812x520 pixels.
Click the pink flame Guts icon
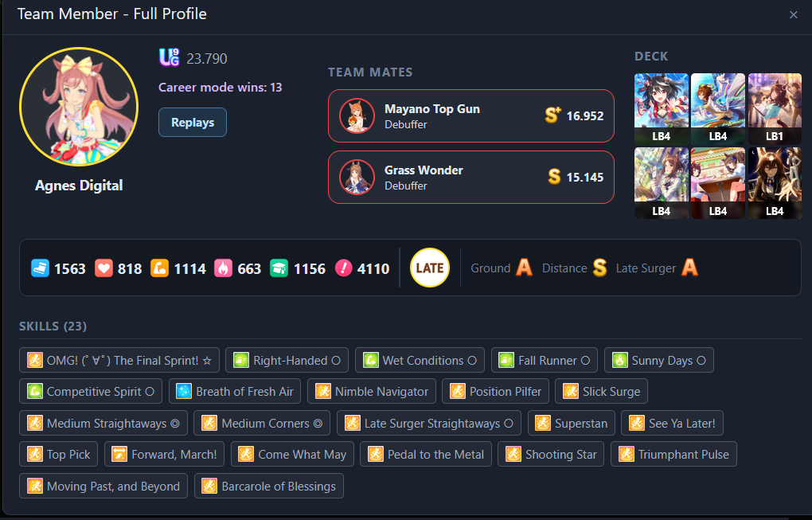click(x=223, y=268)
